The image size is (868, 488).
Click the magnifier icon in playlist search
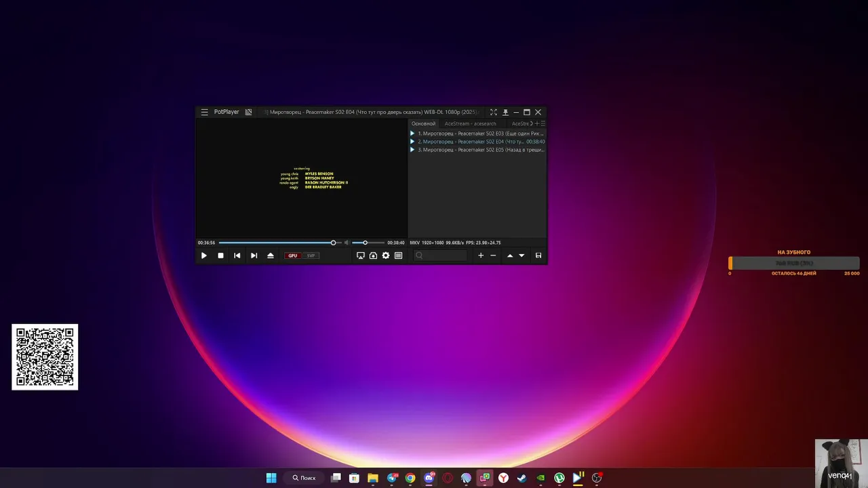419,256
